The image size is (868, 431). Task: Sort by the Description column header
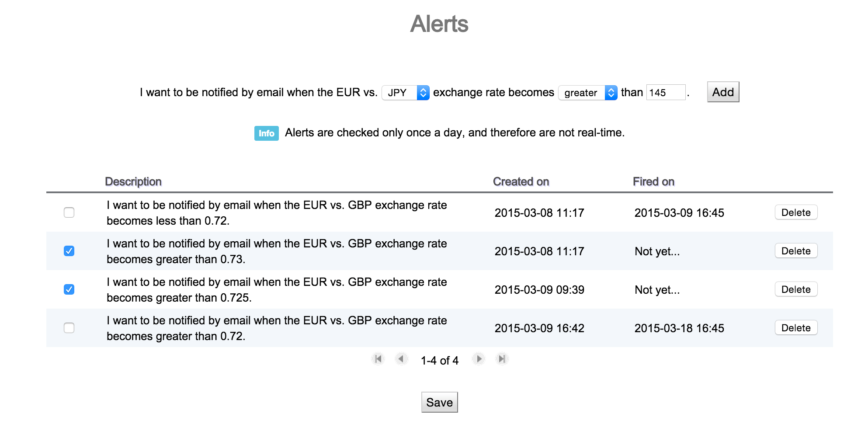(133, 181)
